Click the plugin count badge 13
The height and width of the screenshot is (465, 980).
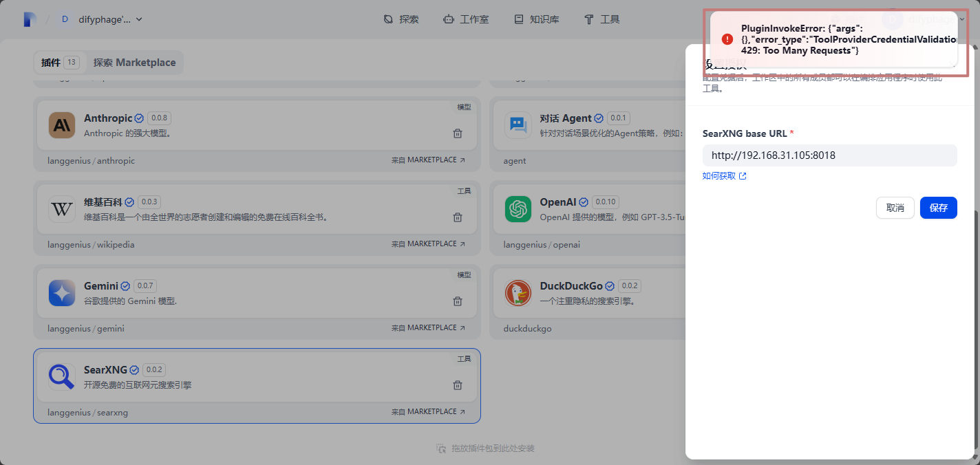pyautogui.click(x=72, y=63)
